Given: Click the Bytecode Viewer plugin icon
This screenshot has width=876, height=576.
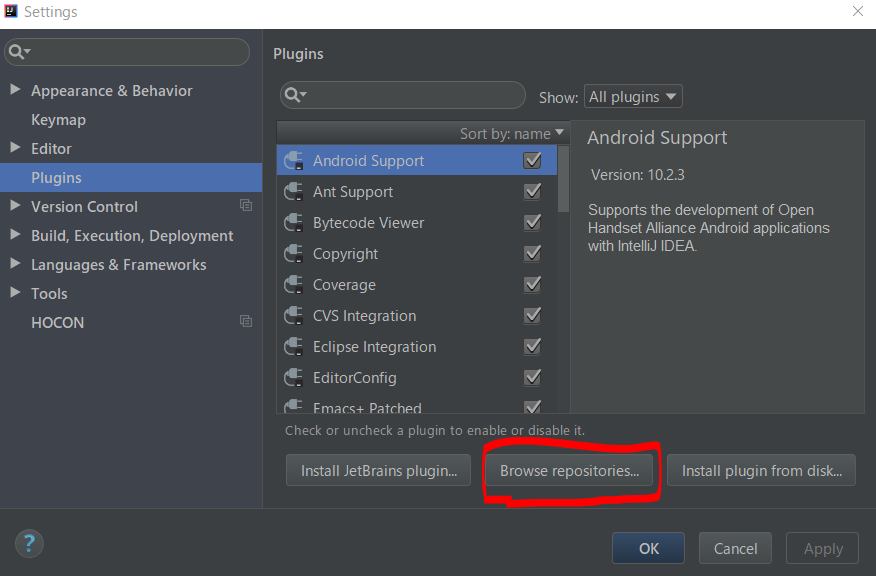Looking at the screenshot, I should point(293,223).
